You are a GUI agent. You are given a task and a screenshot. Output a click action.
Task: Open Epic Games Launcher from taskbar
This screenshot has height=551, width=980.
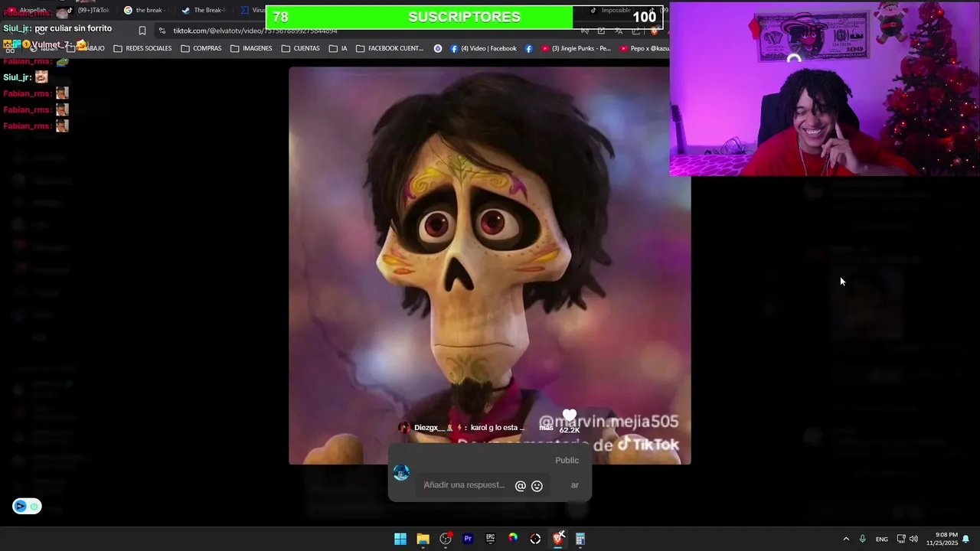point(490,539)
